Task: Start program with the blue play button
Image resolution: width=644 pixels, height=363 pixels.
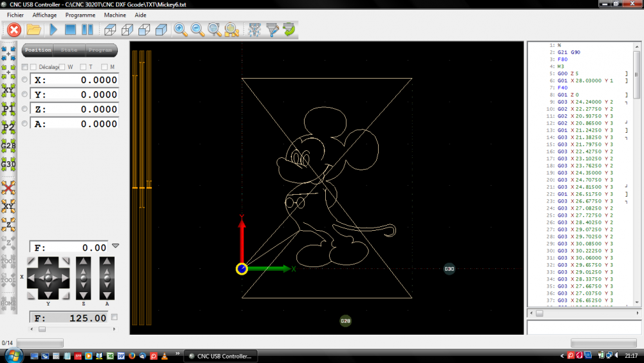Action: click(x=53, y=30)
